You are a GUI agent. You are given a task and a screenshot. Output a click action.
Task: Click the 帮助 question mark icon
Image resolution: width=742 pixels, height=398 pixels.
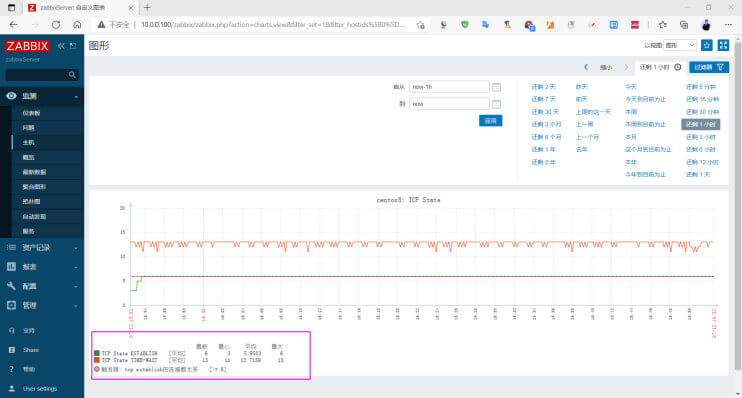click(x=12, y=369)
